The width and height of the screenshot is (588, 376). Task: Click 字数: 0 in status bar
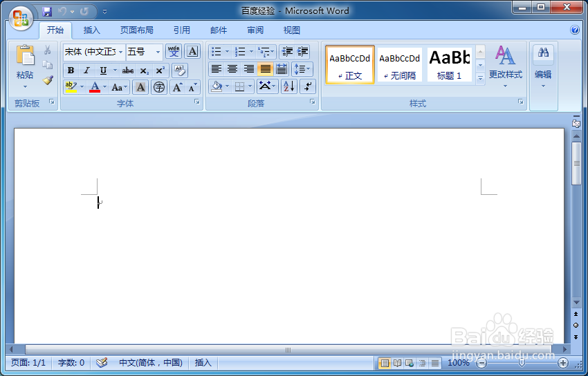[x=71, y=362]
